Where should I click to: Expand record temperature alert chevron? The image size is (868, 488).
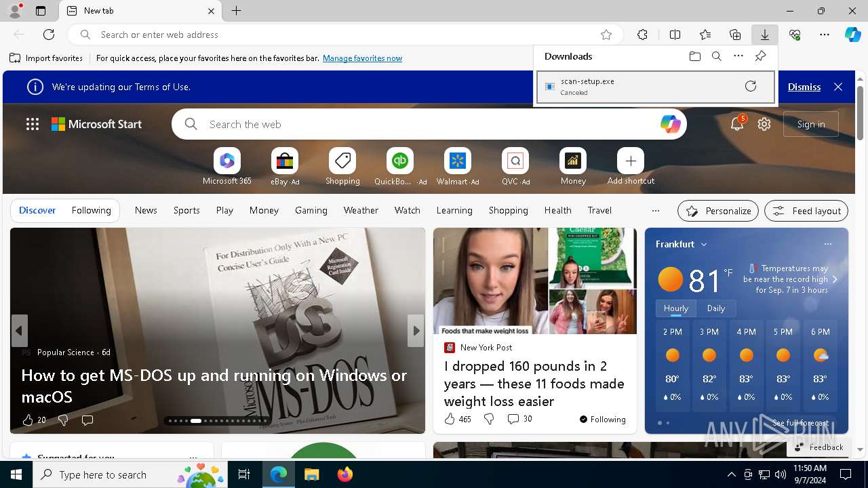click(x=835, y=279)
